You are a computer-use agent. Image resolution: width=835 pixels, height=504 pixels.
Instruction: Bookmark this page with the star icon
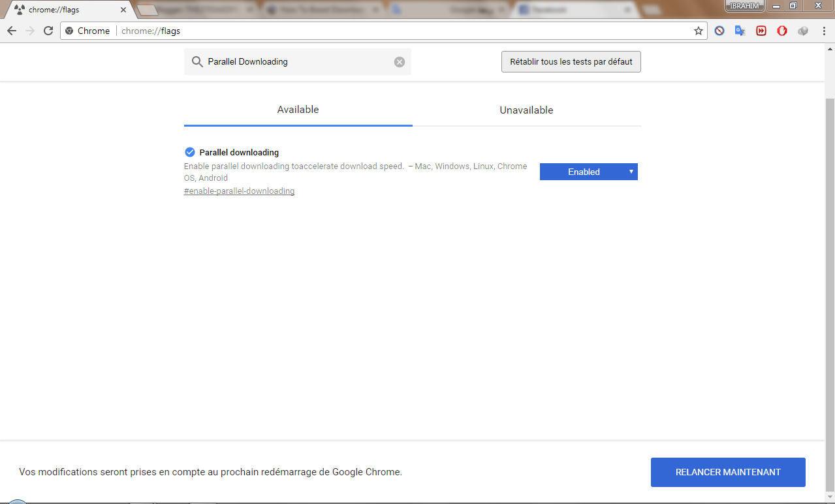pos(698,31)
